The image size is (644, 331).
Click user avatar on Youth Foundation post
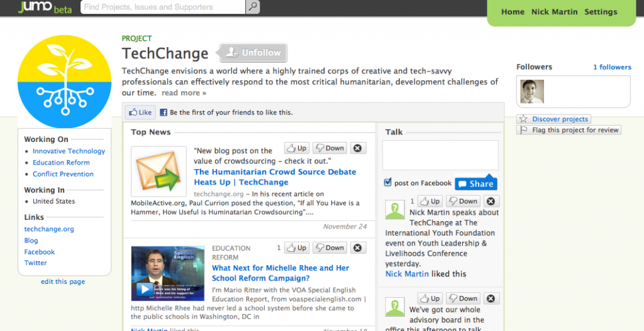click(x=395, y=209)
